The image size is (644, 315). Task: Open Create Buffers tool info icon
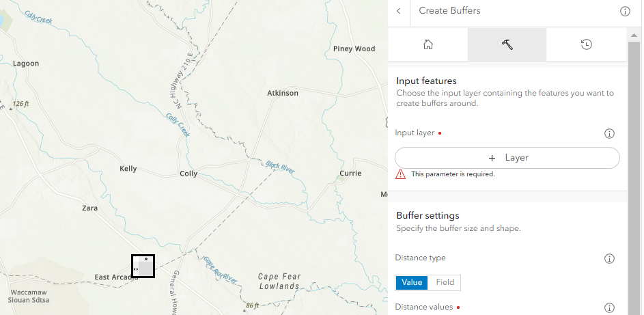pos(625,11)
